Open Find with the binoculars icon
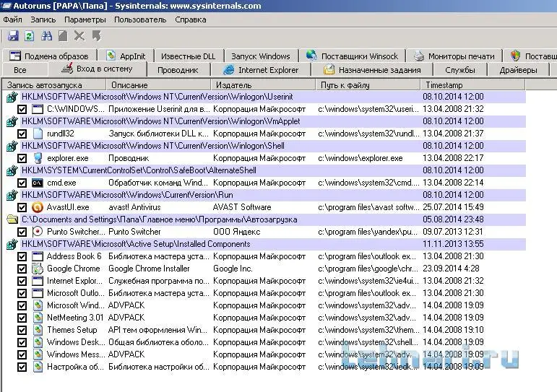557x392 pixels. click(x=47, y=36)
